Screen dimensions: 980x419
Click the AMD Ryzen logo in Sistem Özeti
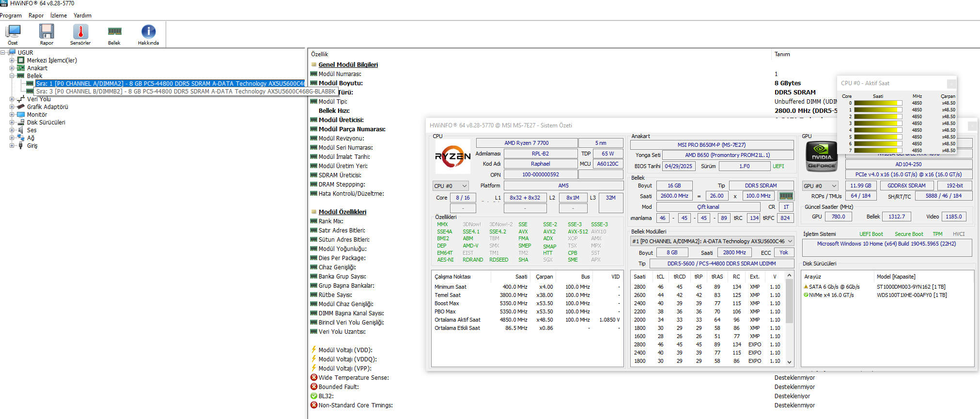tap(453, 156)
